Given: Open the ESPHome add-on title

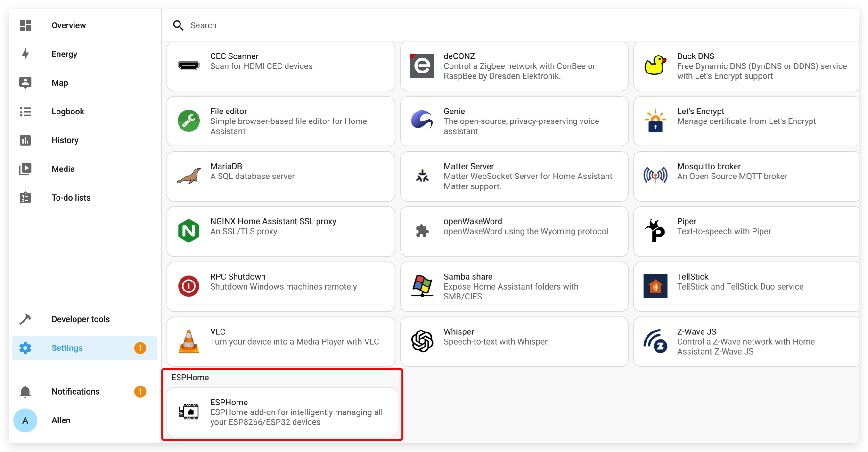Looking at the screenshot, I should [x=229, y=403].
